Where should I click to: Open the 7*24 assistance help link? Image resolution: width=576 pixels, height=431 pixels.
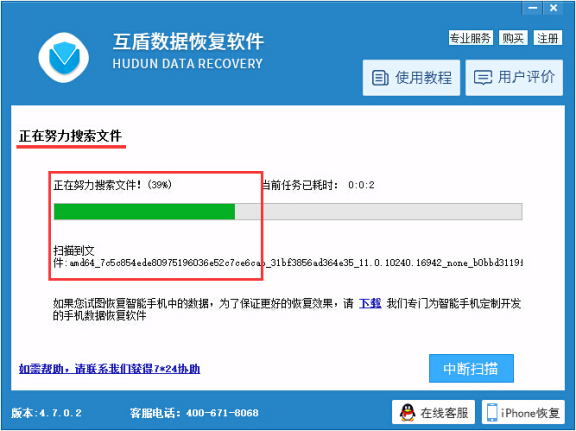[x=109, y=369]
